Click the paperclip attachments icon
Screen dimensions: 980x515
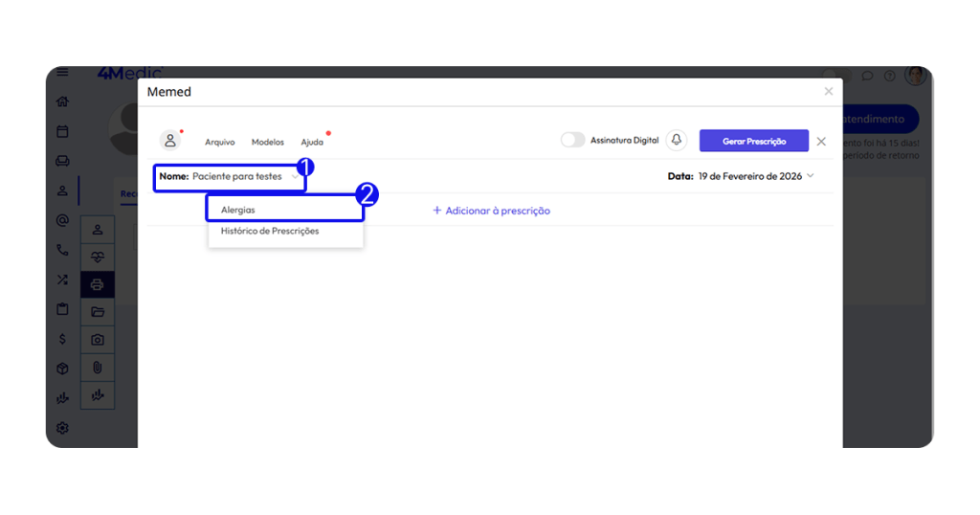[x=98, y=368]
